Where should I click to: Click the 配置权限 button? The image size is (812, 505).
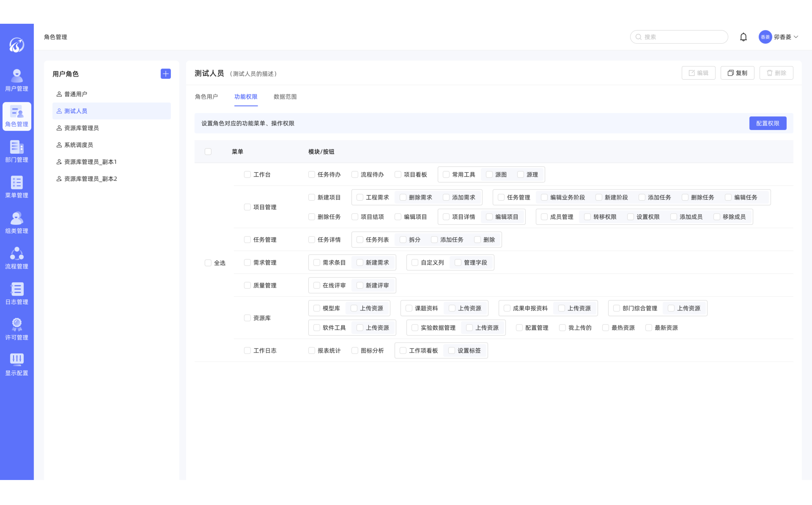[x=768, y=123]
